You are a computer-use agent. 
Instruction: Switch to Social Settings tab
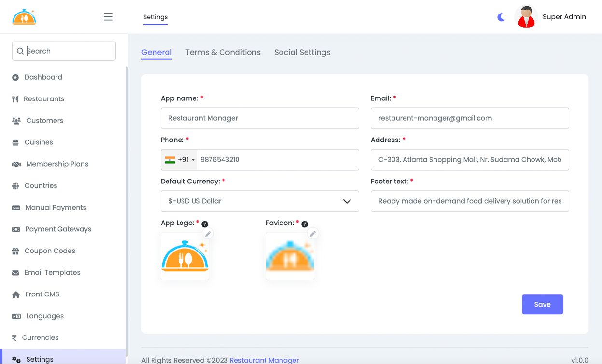pyautogui.click(x=302, y=52)
